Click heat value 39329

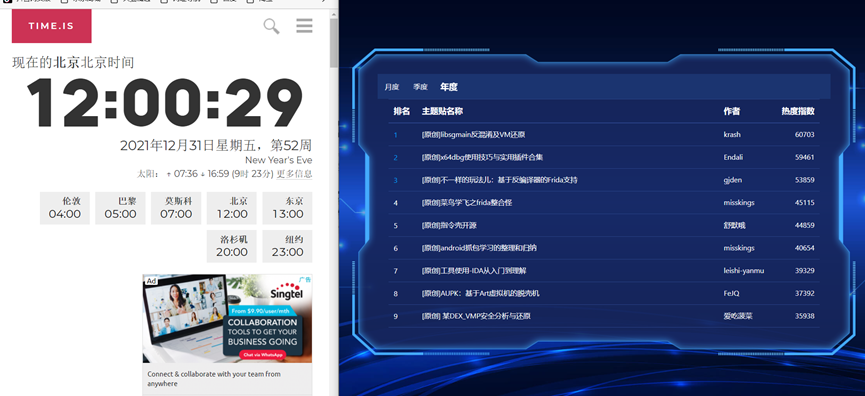pyautogui.click(x=804, y=271)
